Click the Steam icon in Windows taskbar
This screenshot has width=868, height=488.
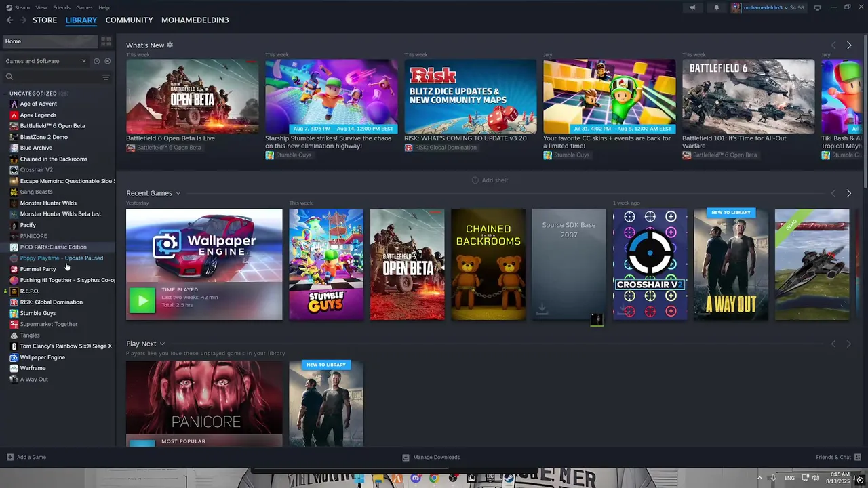508,479
